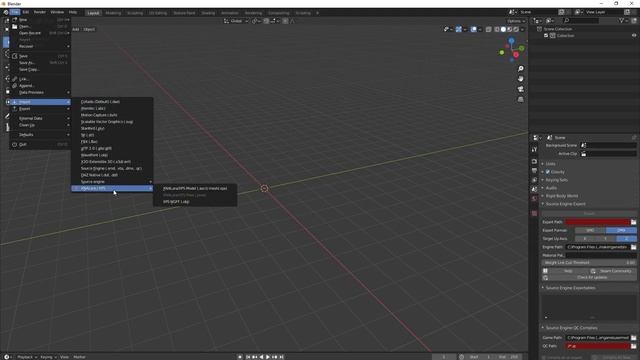Screen dimensions: 640x360
Task: Choose FBX (.fbx) from the Import menu
Action: pos(112,142)
